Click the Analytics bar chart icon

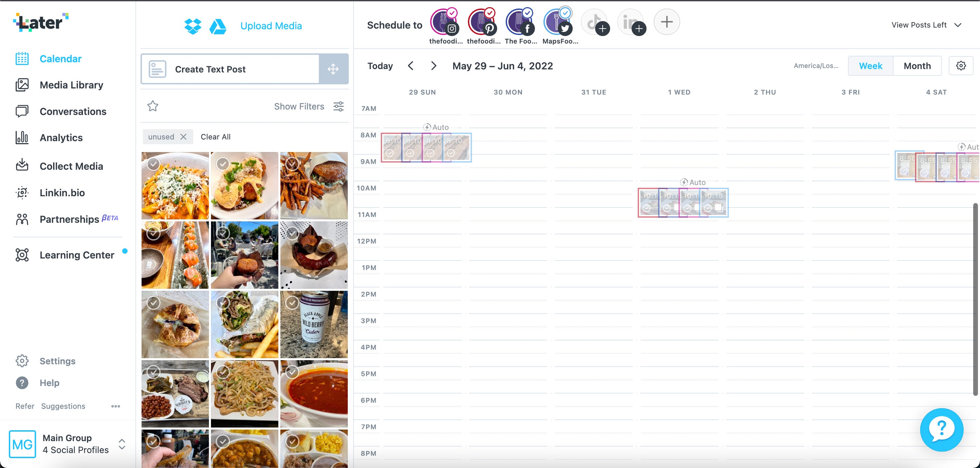click(x=22, y=138)
